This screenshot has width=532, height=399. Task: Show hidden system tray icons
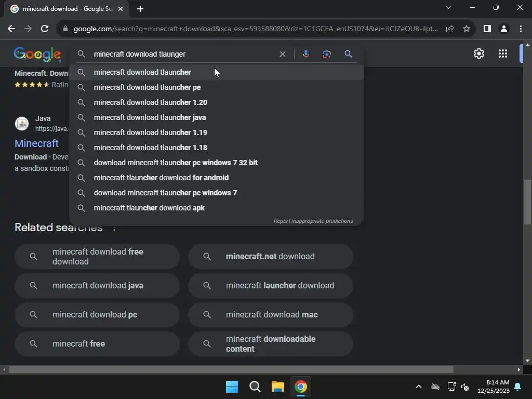[x=419, y=387]
